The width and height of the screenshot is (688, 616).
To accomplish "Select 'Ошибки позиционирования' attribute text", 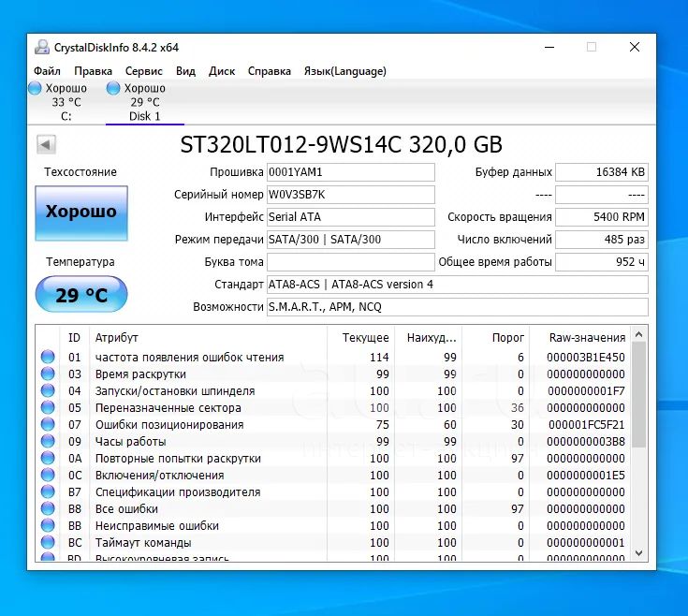I will click(169, 425).
